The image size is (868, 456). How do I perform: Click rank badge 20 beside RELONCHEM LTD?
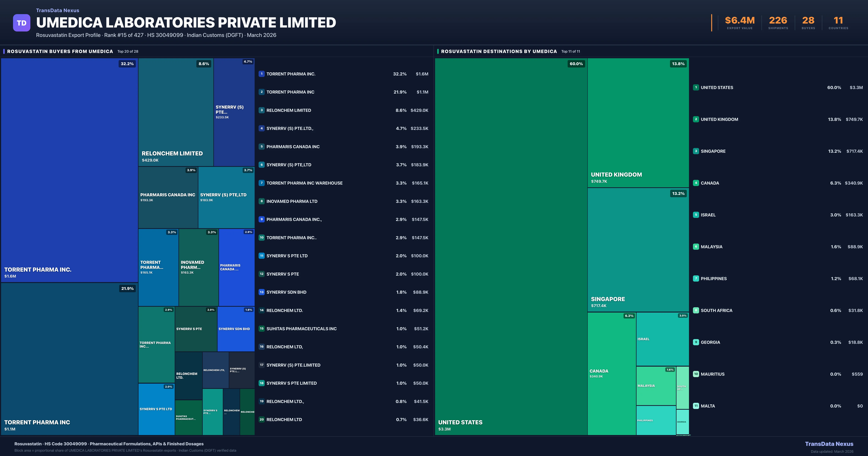coord(261,420)
